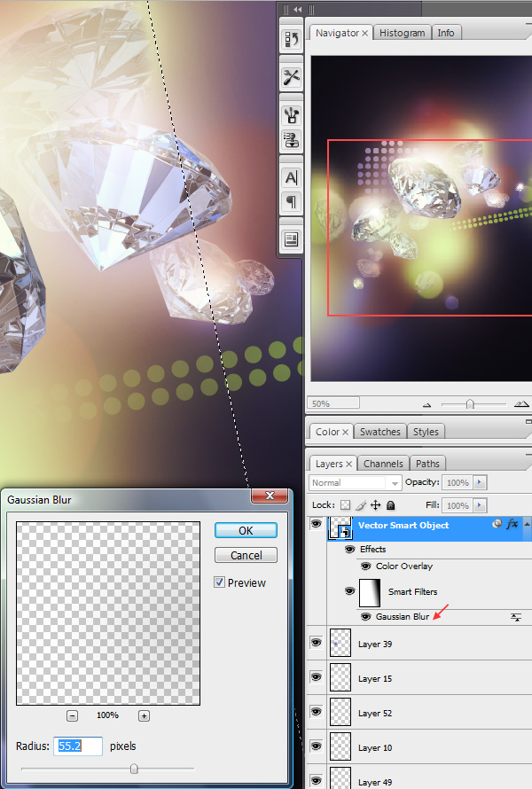Switch to the Channels tab
The width and height of the screenshot is (532, 789).
384,464
